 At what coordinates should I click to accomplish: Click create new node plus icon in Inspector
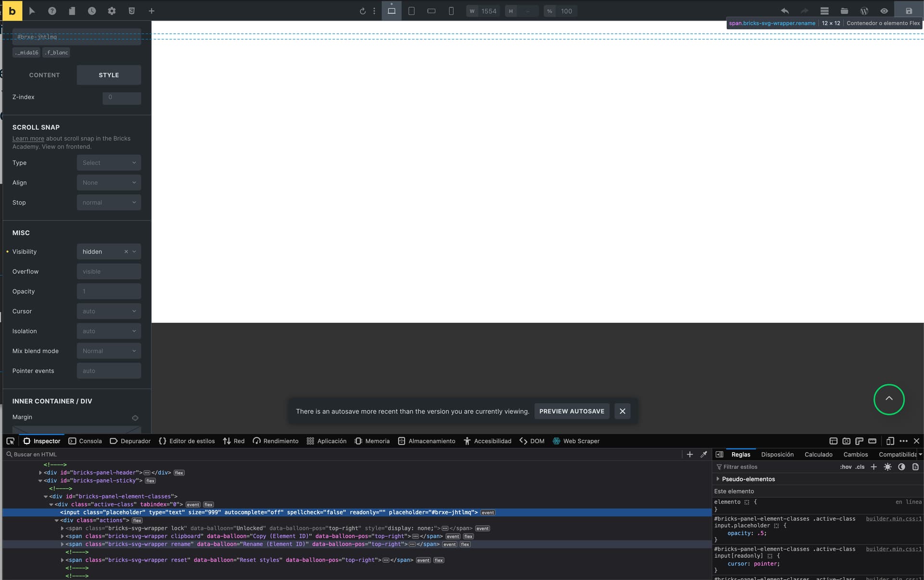coord(690,454)
